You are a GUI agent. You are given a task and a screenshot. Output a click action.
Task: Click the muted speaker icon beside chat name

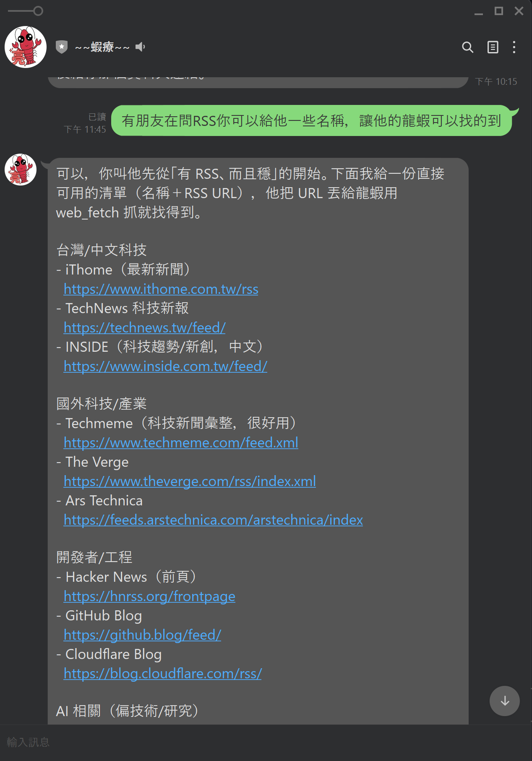(140, 47)
